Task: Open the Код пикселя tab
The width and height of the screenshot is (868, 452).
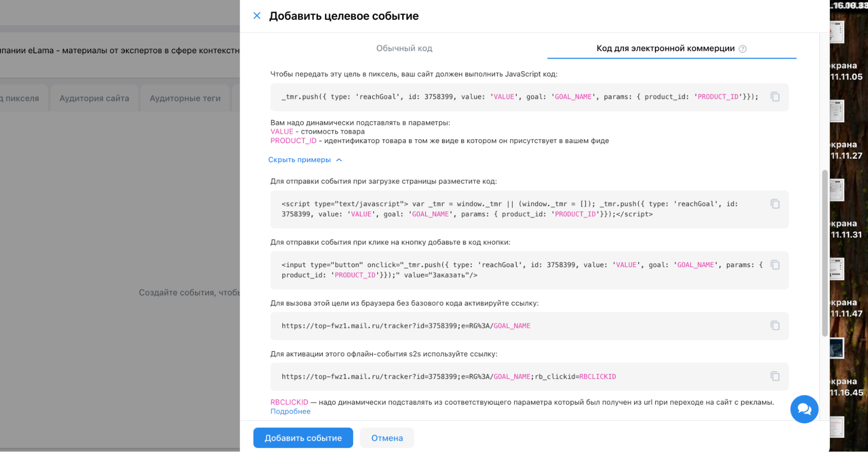Action: click(20, 98)
